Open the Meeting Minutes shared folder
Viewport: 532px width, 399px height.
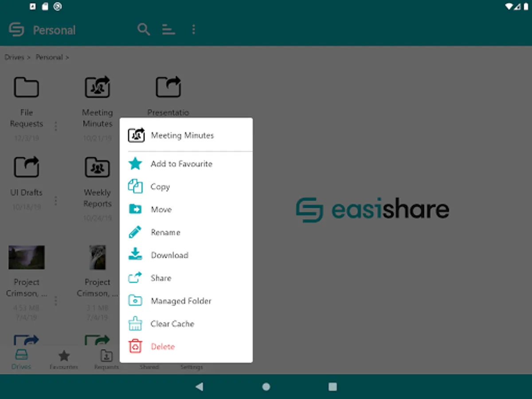(98, 87)
